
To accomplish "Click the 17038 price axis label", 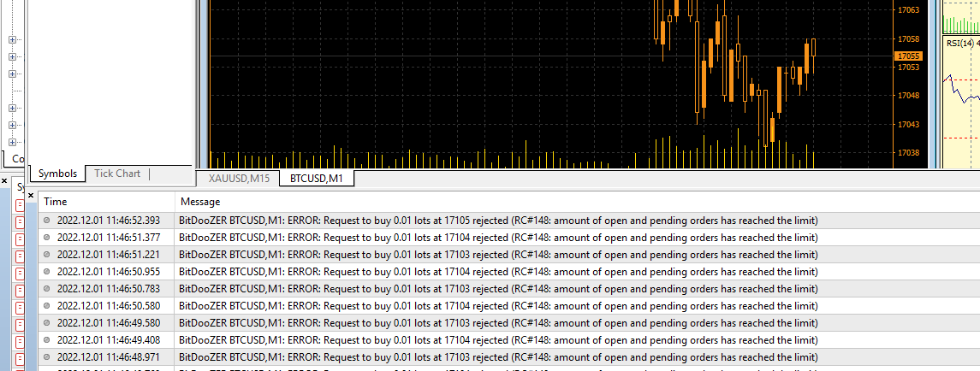I will pos(908,152).
